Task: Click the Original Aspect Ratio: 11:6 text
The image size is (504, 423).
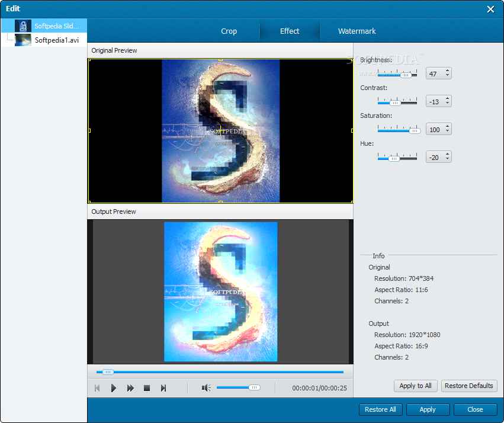Action: pos(401,290)
